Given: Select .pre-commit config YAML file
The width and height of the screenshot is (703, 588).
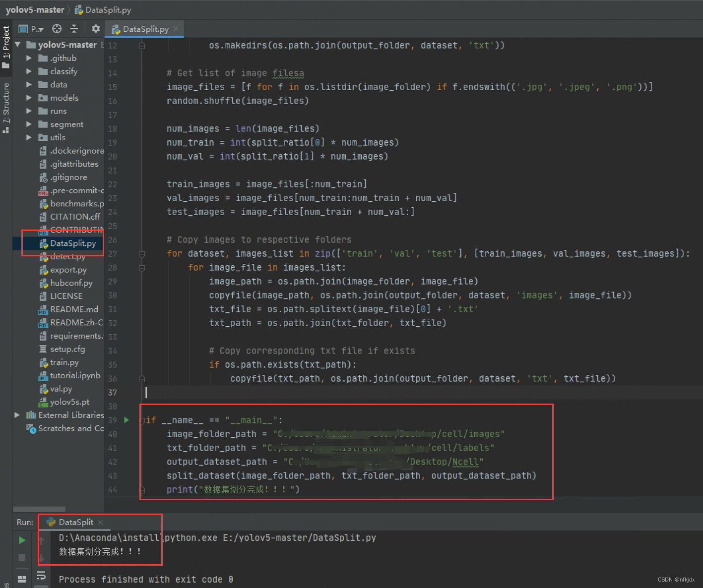Looking at the screenshot, I should click(x=71, y=190).
